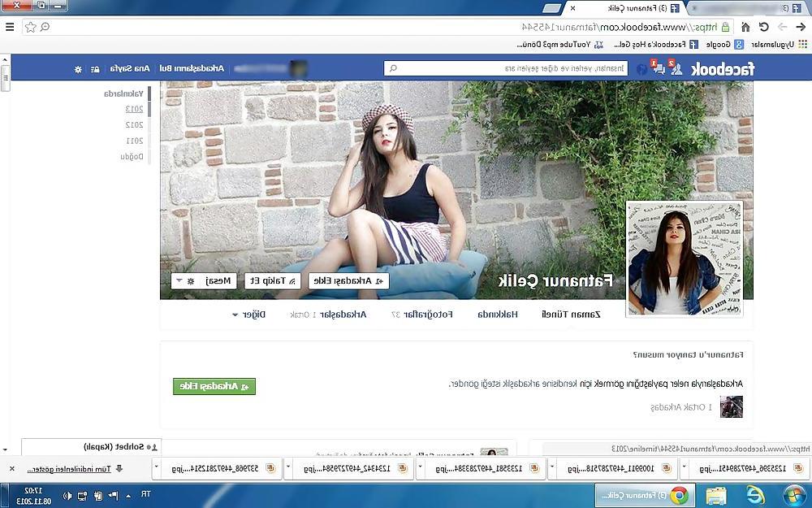
Task: Expand options arrow for 1234342_449727958...jpg download
Action: click(288, 469)
